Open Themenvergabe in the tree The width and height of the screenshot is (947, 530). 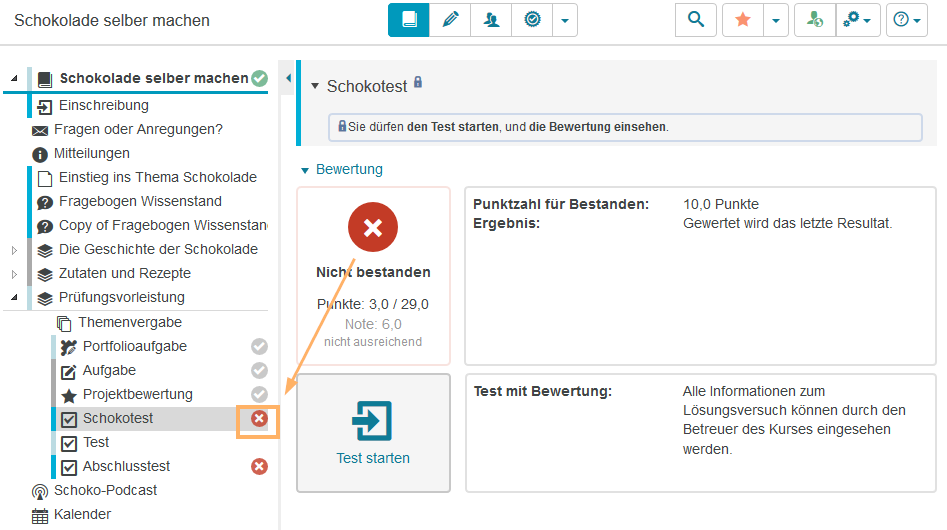point(130,322)
